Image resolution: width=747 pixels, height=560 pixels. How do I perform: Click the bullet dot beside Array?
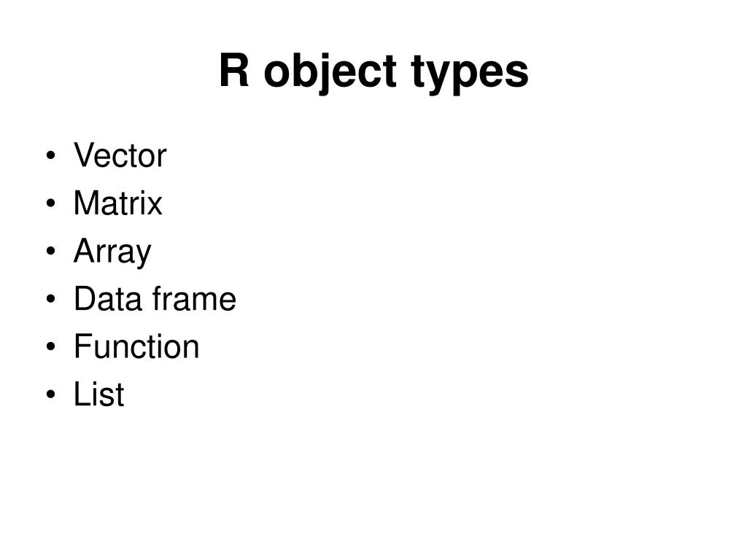pos(51,251)
